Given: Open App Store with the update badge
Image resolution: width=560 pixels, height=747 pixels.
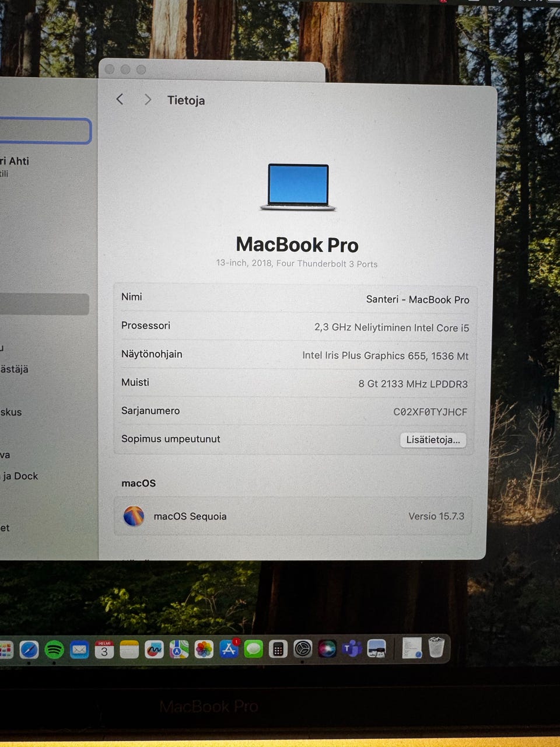Looking at the screenshot, I should [229, 649].
